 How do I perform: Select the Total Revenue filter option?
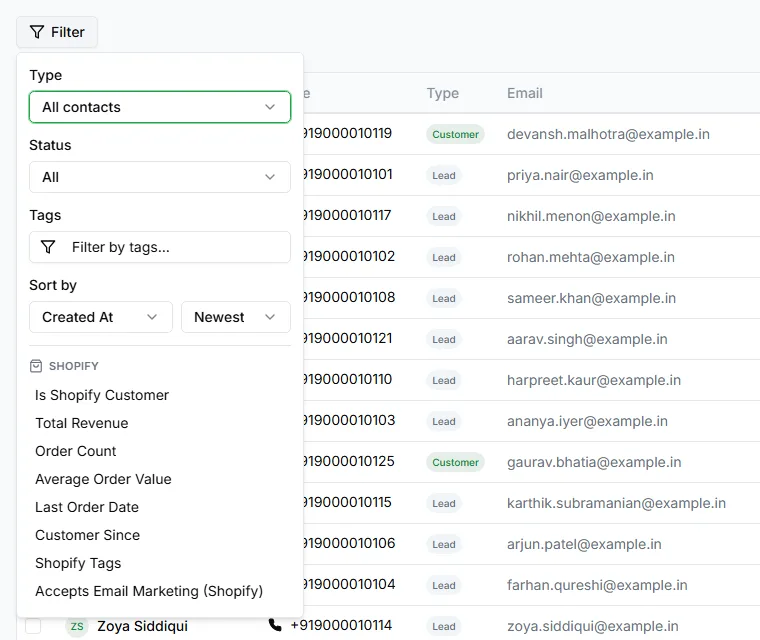pos(82,423)
